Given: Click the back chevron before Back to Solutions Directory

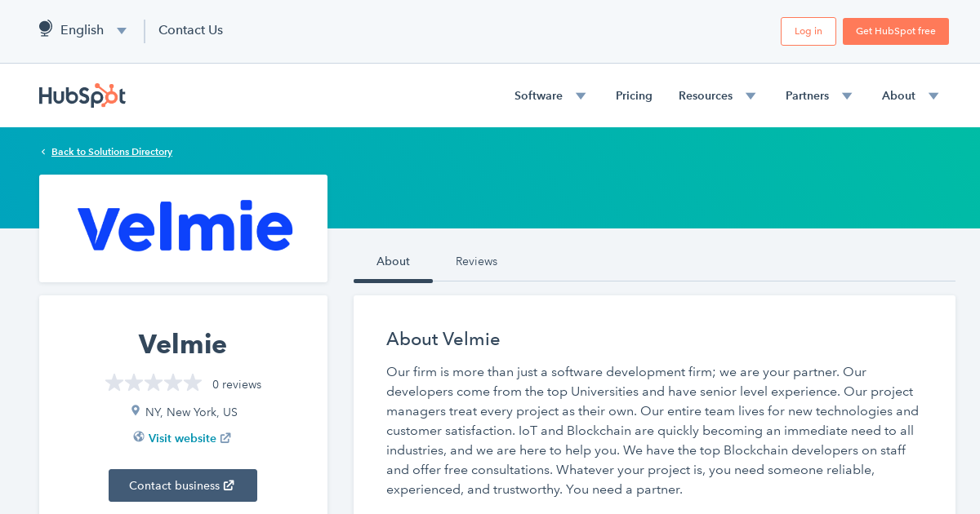Looking at the screenshot, I should coord(42,151).
